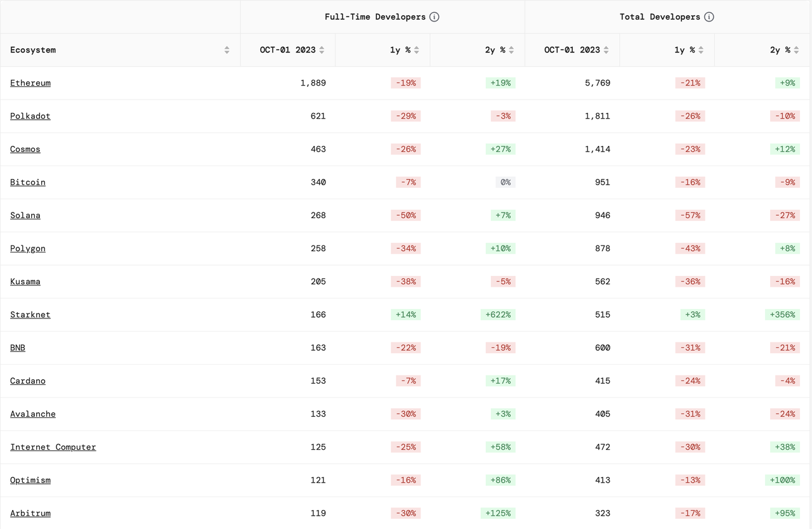Open the Optimism ecosystem link
This screenshot has height=529, width=812.
tap(30, 480)
